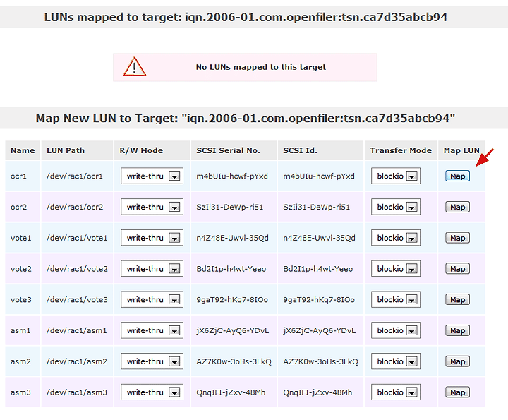
Task: Click 'No LUNs mapped to this target' message
Action: click(261, 67)
